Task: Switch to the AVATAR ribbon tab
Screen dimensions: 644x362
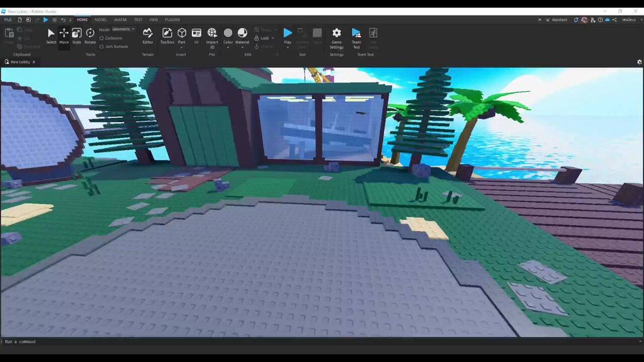Action: [120, 20]
